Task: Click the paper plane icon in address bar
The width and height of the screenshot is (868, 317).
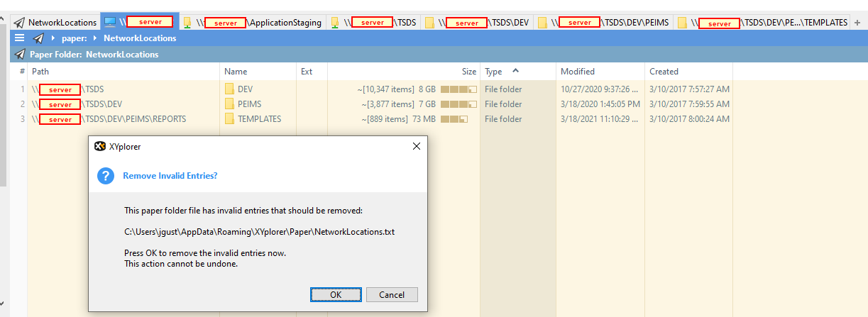Action: pyautogui.click(x=38, y=38)
